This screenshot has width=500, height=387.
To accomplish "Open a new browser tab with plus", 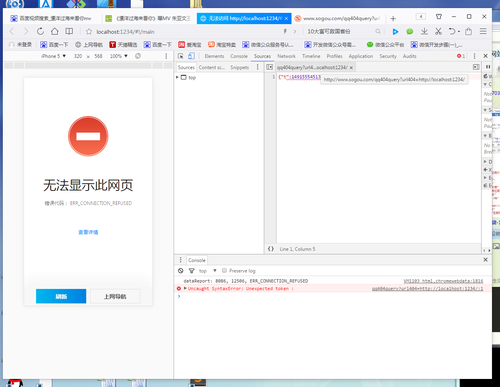I will pyautogui.click(x=393, y=19).
